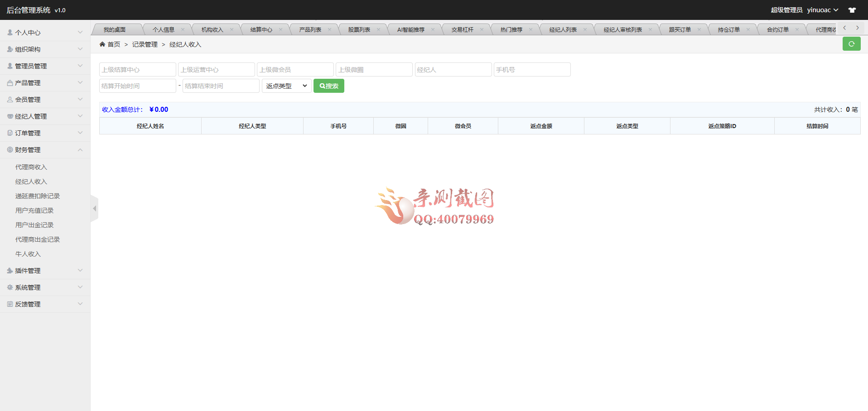Click the green 搜索 button
This screenshot has width=868, height=411.
[x=328, y=86]
